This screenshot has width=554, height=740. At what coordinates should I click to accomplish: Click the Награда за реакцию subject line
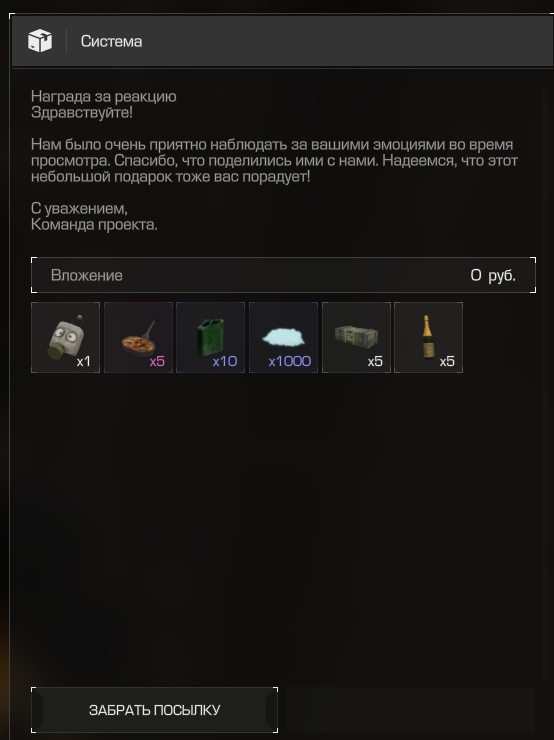[104, 96]
